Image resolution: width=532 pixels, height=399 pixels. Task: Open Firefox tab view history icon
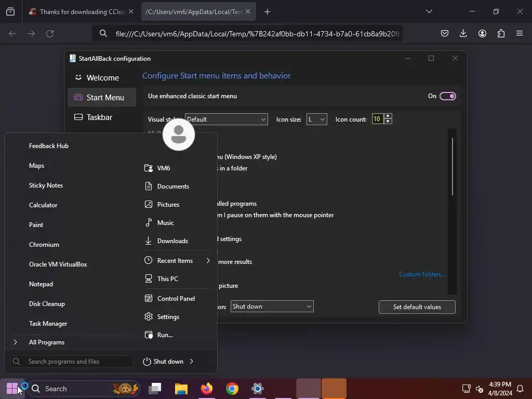10,11
